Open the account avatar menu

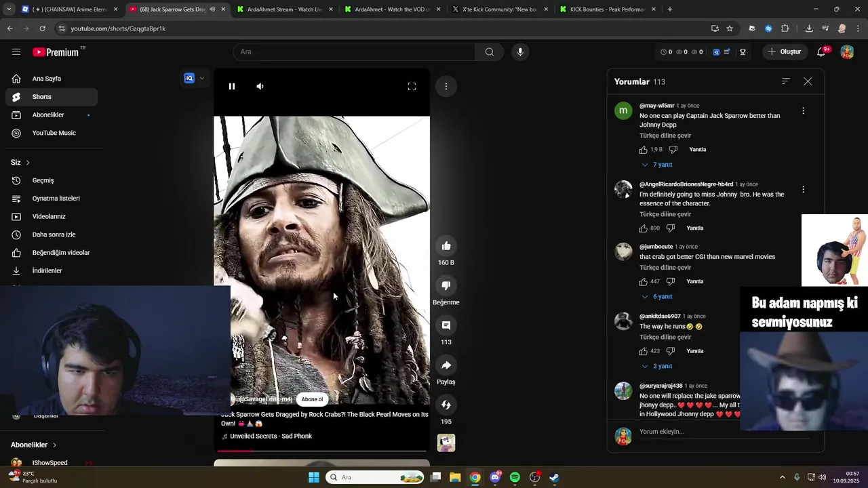coord(847,52)
